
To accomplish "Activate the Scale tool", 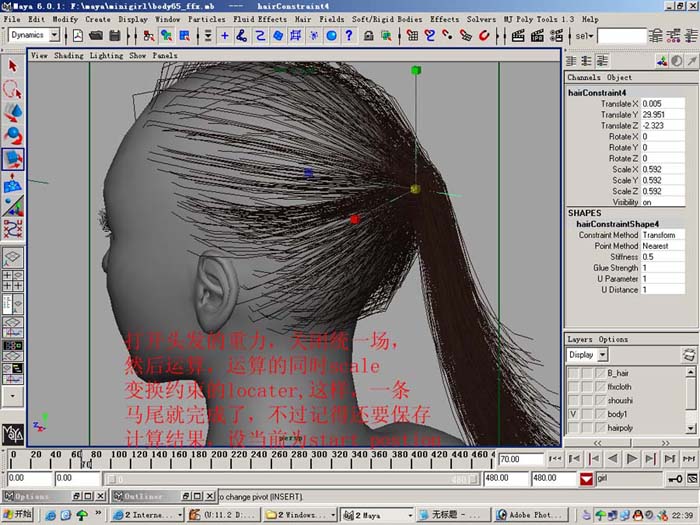I will (12, 159).
